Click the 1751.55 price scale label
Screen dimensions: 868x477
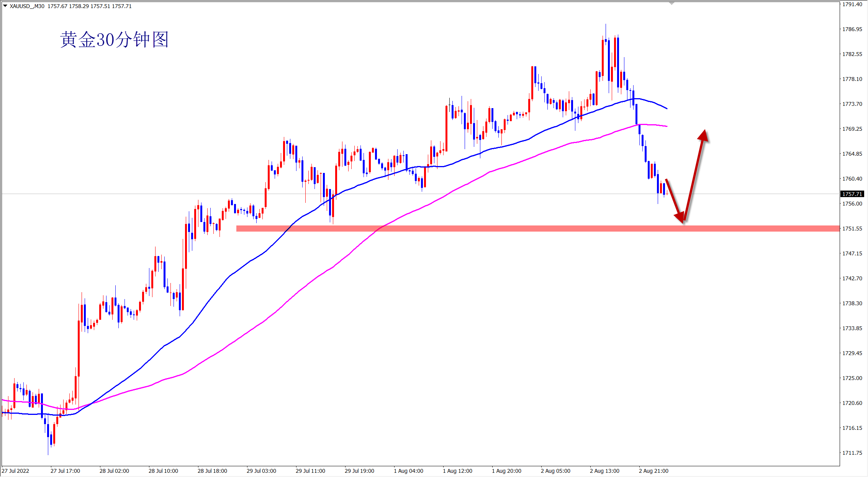(852, 229)
